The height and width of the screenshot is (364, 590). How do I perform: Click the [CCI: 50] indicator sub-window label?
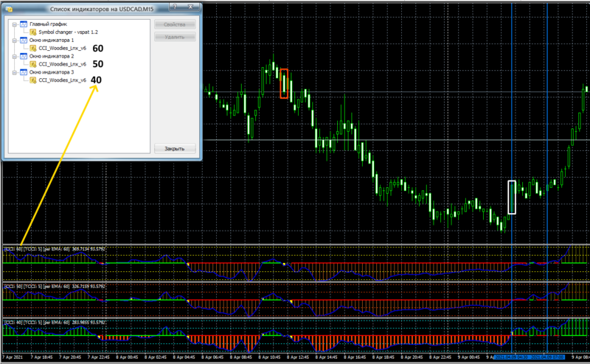point(55,287)
